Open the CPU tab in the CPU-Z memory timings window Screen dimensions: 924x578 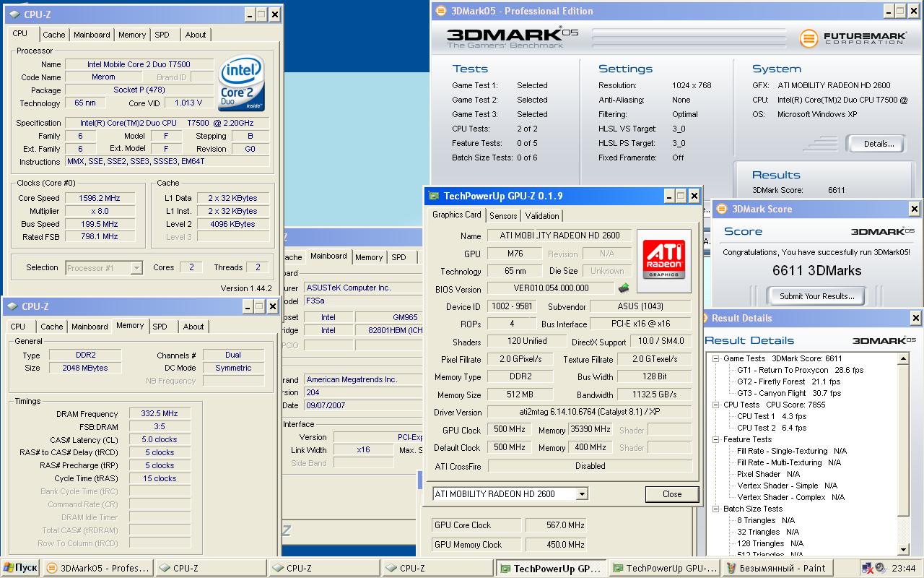click(x=18, y=327)
